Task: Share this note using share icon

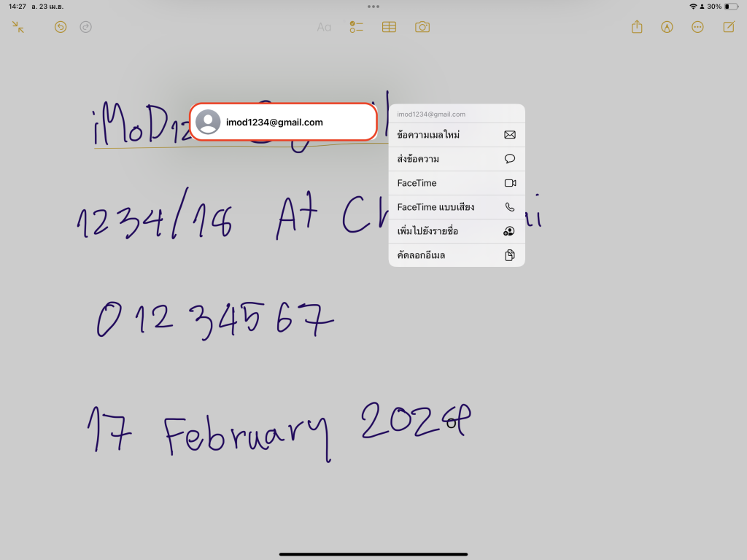Action: (x=637, y=27)
